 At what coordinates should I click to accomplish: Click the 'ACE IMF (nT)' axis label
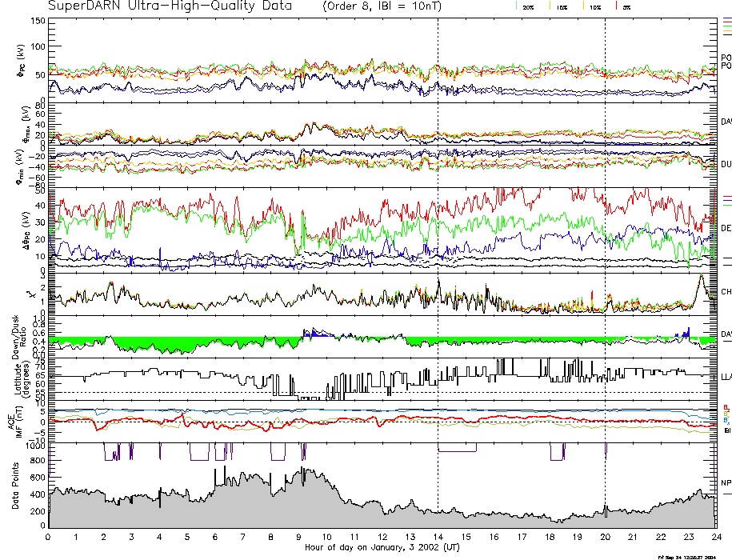[x=14, y=422]
